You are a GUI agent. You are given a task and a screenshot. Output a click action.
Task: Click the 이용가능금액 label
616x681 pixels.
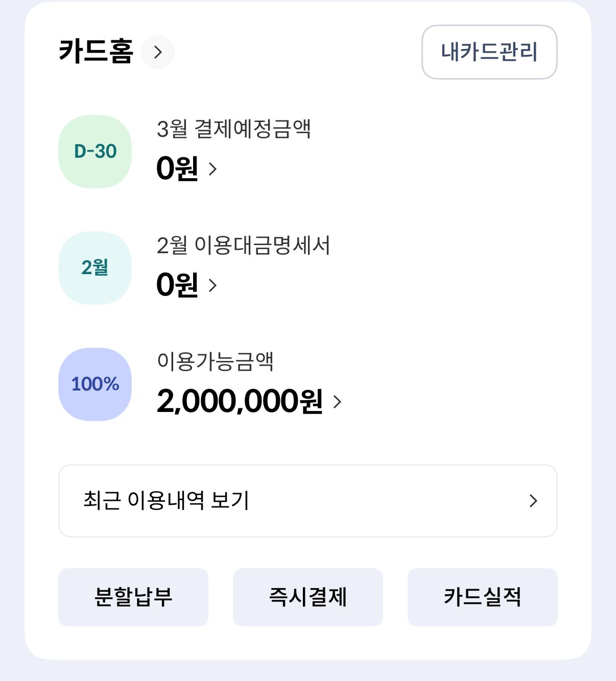pyautogui.click(x=215, y=361)
